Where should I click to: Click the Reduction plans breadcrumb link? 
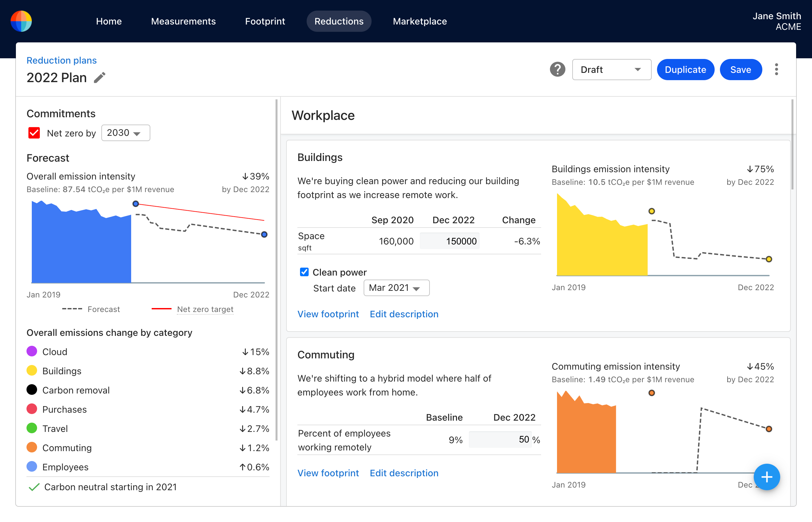click(x=62, y=60)
